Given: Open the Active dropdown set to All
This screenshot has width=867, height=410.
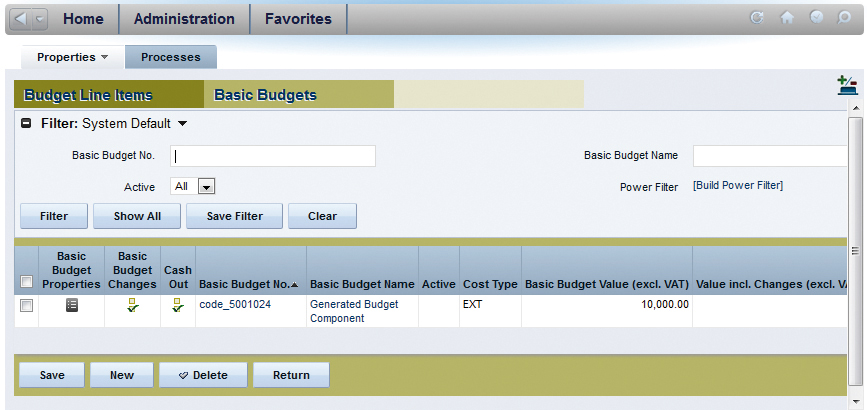Looking at the screenshot, I should tap(206, 186).
